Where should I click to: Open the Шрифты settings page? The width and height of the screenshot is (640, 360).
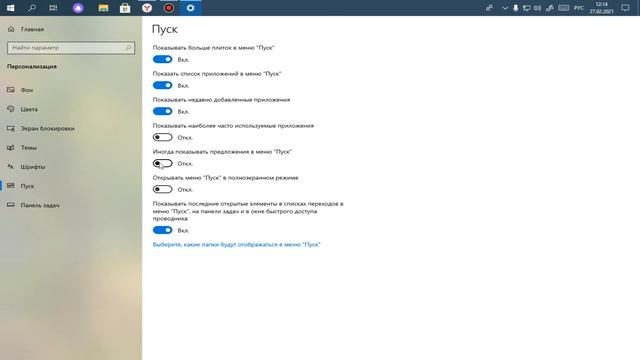[x=33, y=167]
